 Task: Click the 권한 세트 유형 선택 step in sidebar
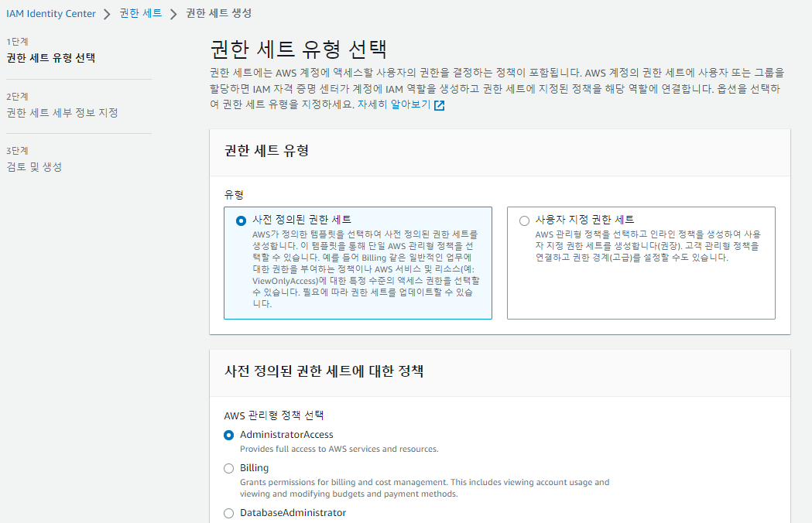tap(51, 58)
